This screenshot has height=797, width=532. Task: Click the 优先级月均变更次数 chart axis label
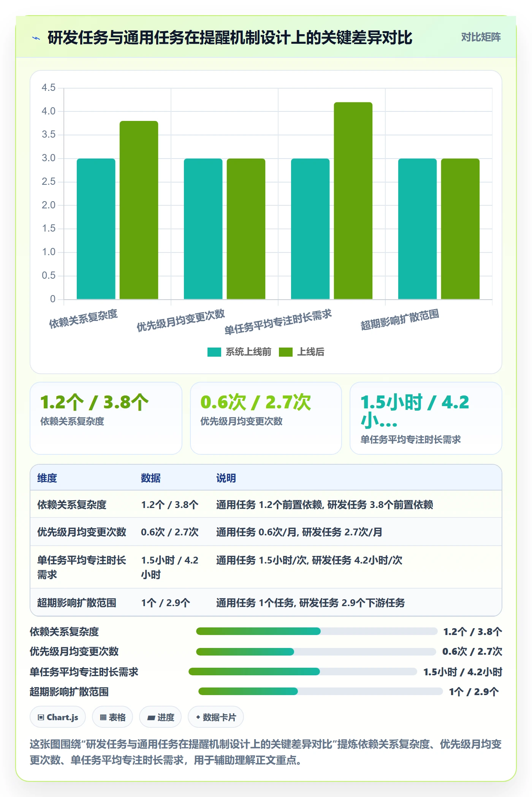[181, 320]
